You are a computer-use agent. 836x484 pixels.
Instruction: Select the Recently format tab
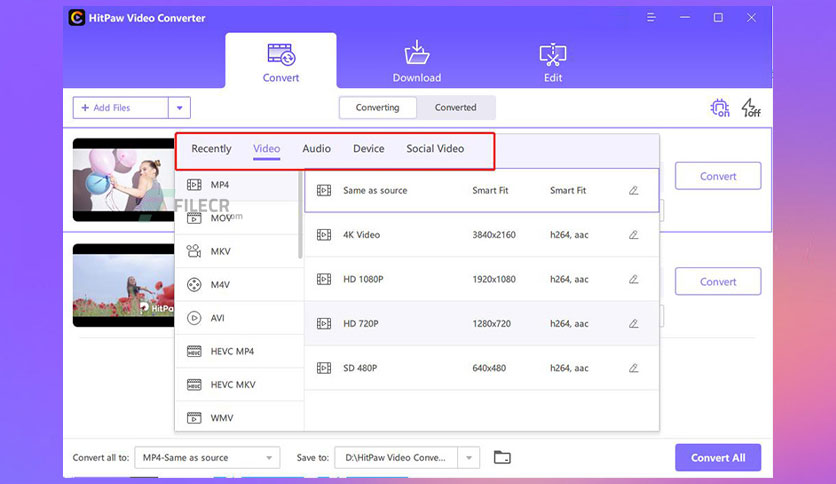[211, 149]
